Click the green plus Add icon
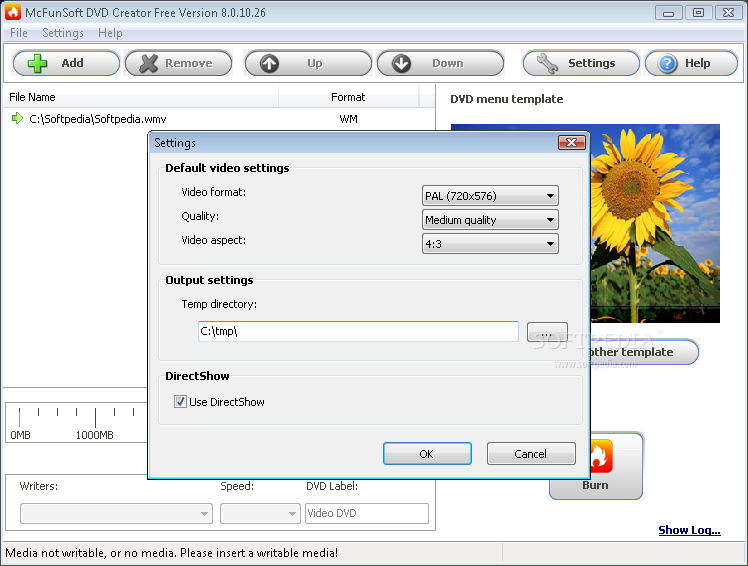Viewport: 748px width, 566px height. [x=37, y=63]
